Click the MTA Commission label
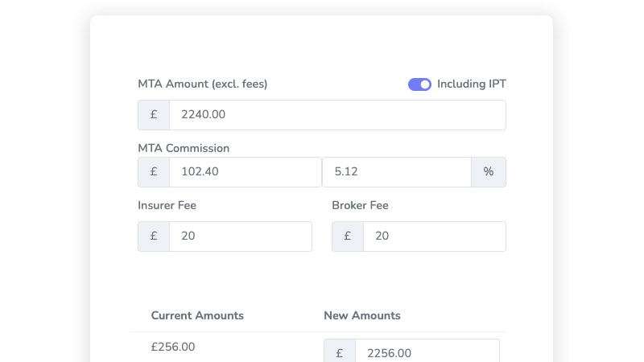 pyautogui.click(x=184, y=148)
